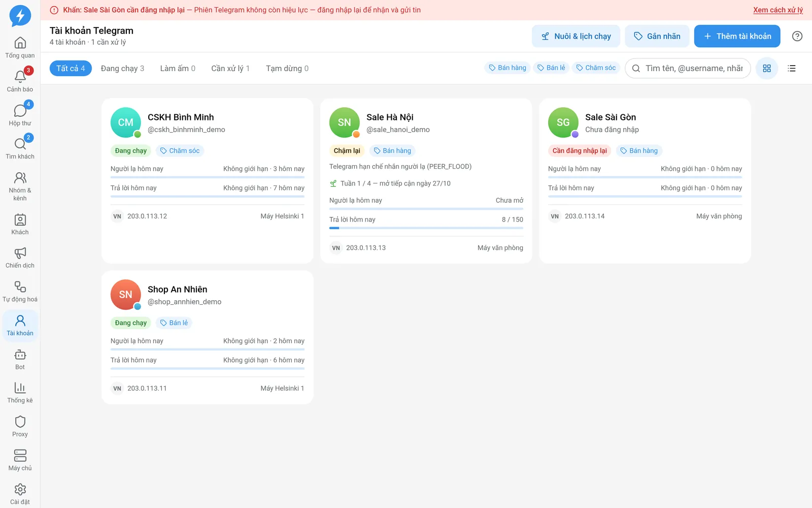Click Nuôi & lịch chạy button
The image size is (812, 508).
[x=576, y=36]
